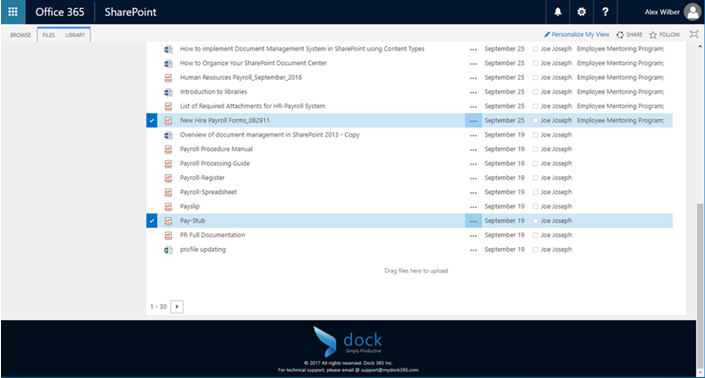The image size is (705, 378).
Task: Switch to the Files ribbon tab
Action: pyautogui.click(x=49, y=35)
